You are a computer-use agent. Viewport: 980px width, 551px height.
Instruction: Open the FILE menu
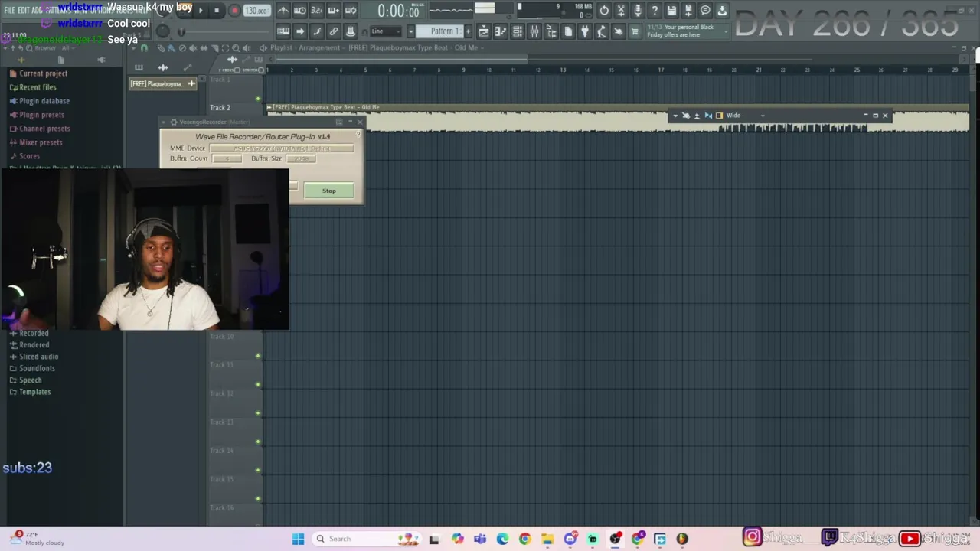pos(10,10)
